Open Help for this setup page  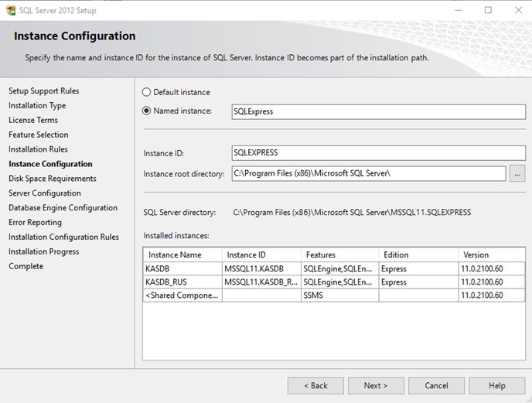(x=497, y=386)
